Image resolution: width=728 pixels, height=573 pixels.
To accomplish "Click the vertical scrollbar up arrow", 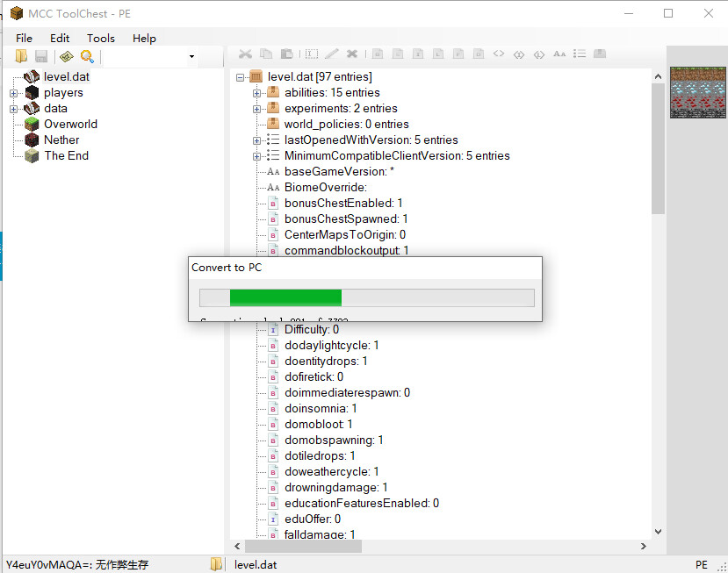I will click(658, 76).
